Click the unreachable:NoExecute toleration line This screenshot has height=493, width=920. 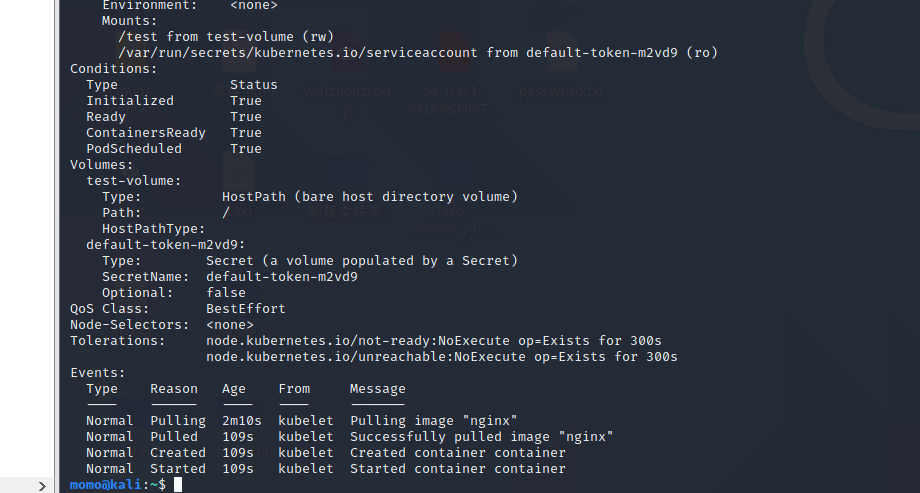pos(441,357)
